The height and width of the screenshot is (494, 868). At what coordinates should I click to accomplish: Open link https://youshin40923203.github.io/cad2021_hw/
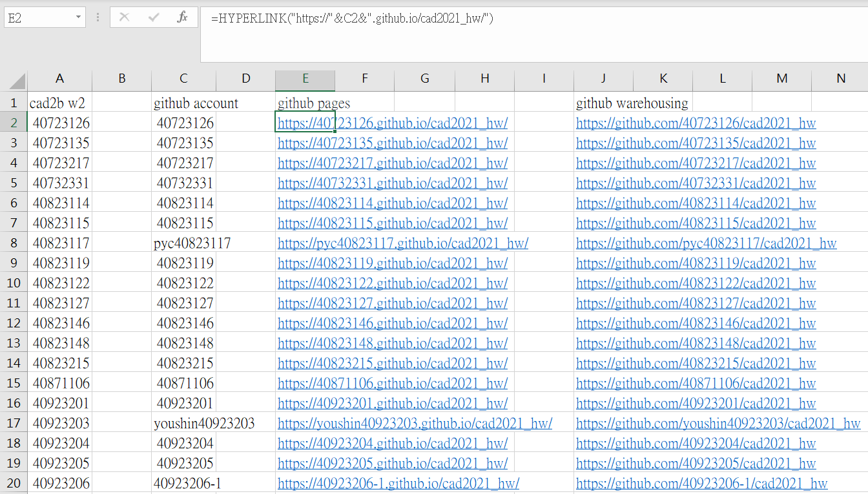point(415,423)
